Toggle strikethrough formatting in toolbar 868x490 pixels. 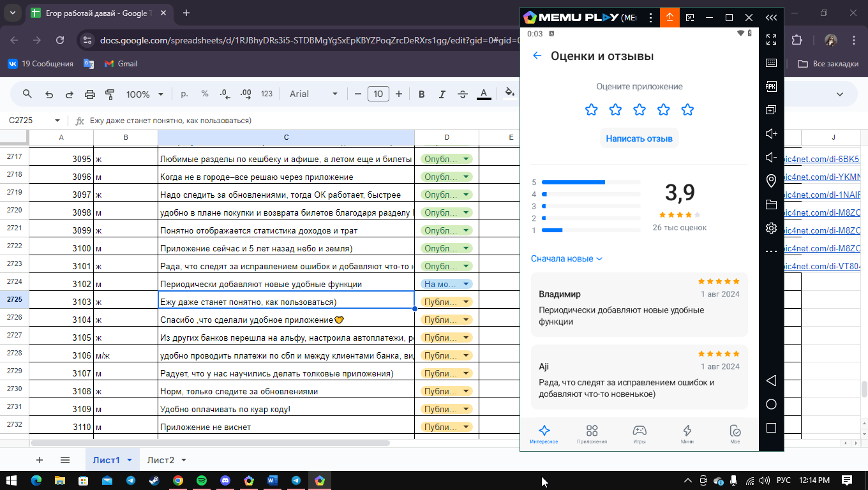tap(463, 94)
